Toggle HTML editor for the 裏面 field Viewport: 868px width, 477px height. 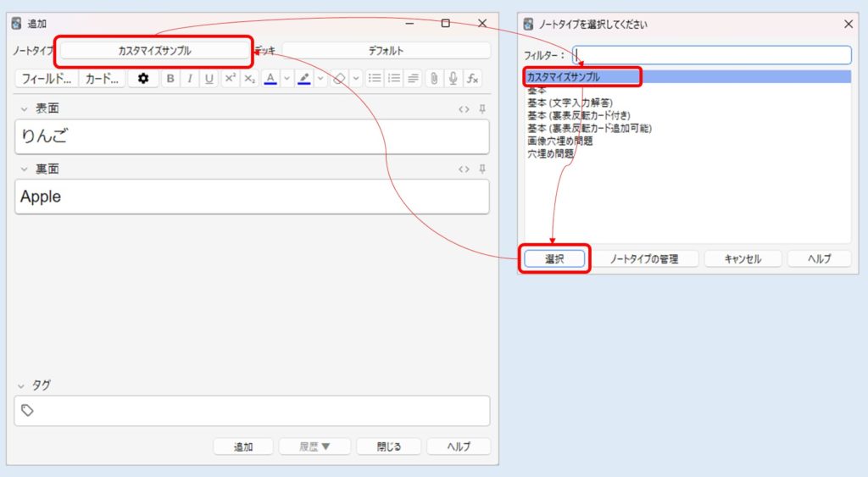pos(464,169)
